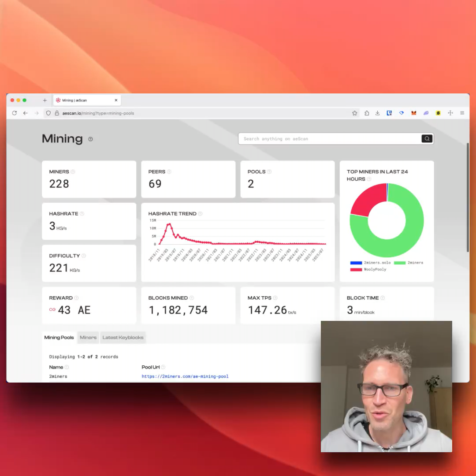Click info icon beside PEERS label
This screenshot has height=476, width=476.
[x=169, y=171]
